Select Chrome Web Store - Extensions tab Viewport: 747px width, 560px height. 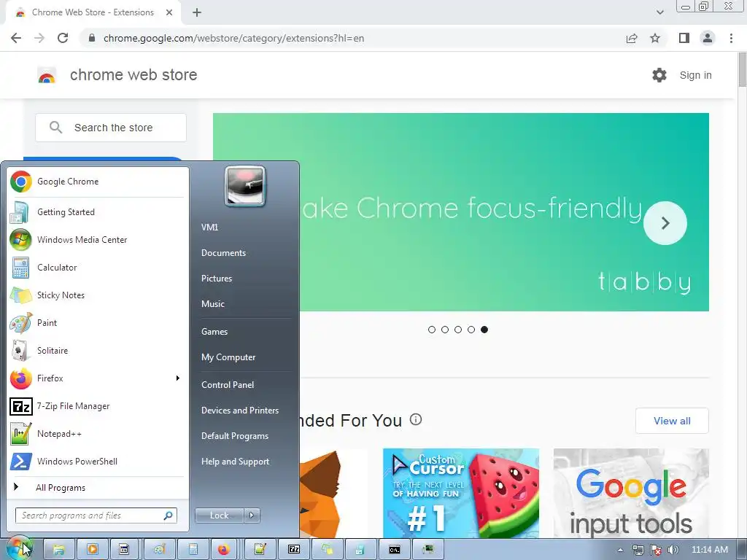[x=93, y=12]
